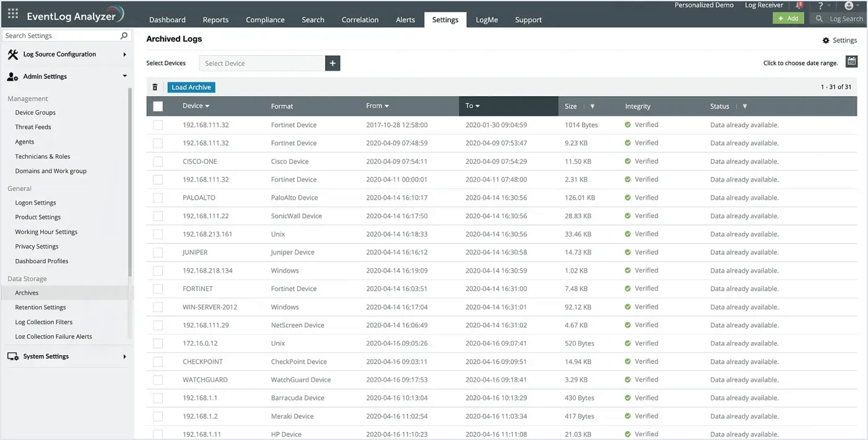The image size is (868, 440).
Task: Open the LogMe tab
Action: click(x=487, y=20)
